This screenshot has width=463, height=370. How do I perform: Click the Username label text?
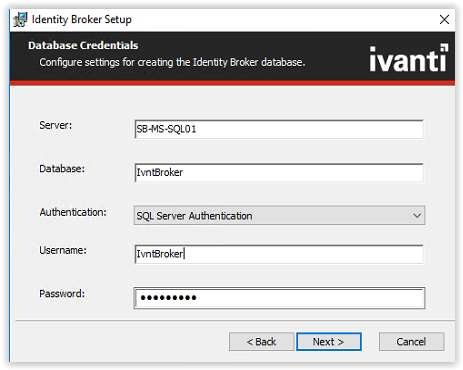(63, 250)
